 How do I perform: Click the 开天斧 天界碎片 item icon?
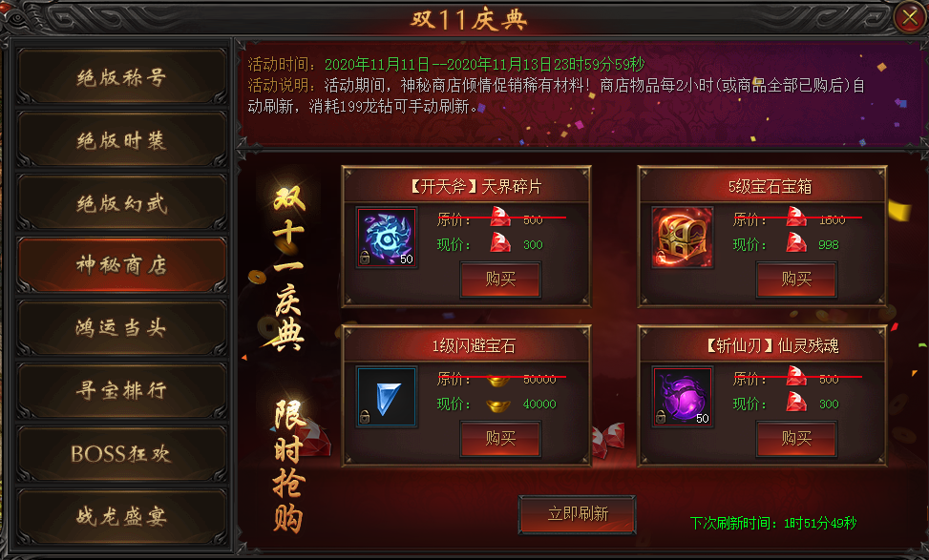387,238
